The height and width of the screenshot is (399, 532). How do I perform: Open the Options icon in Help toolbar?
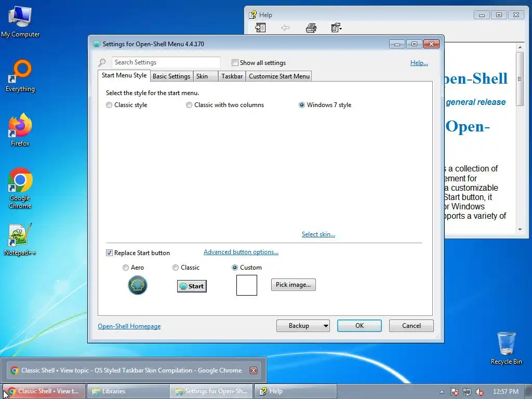(336, 28)
